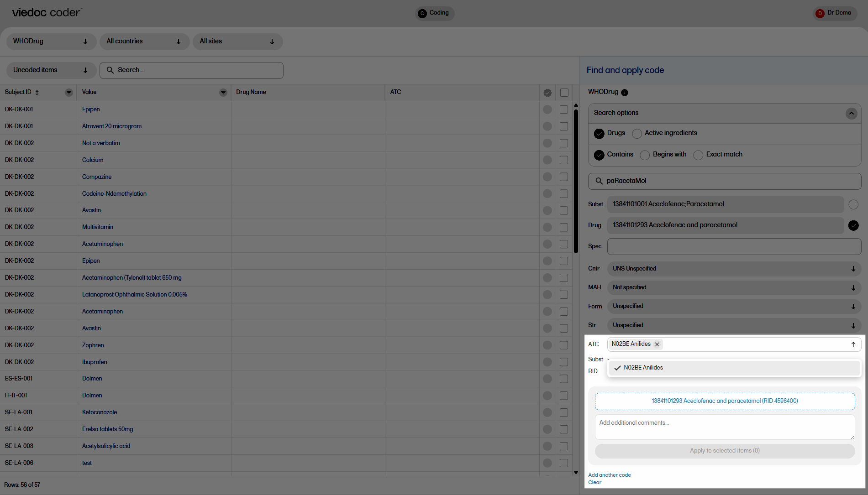Choose the Begins with match option
The image size is (868, 495).
pyautogui.click(x=645, y=155)
